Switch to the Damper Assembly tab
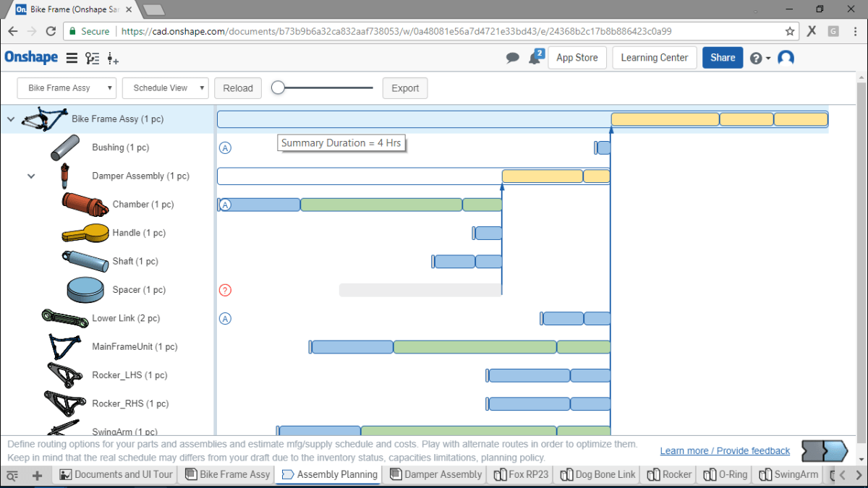This screenshot has height=488, width=868. (x=435, y=475)
